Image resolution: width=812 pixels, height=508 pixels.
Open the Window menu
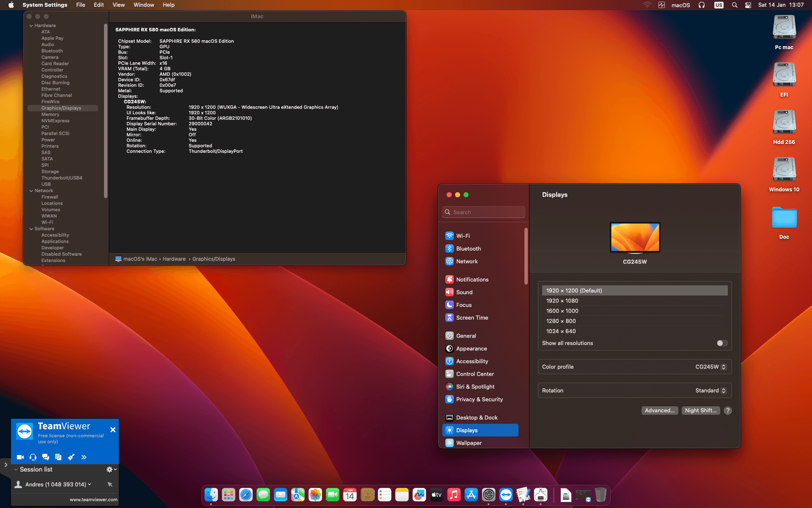pyautogui.click(x=143, y=5)
